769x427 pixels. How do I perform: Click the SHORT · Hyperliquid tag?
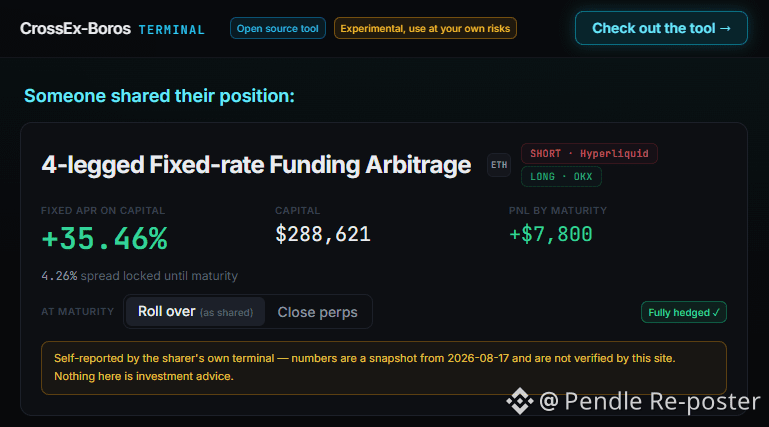tap(589, 153)
